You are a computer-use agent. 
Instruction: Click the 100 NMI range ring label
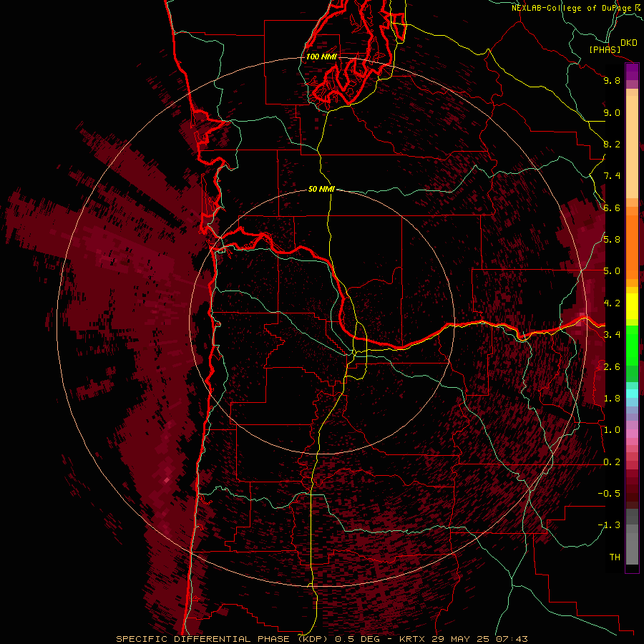coord(321,57)
